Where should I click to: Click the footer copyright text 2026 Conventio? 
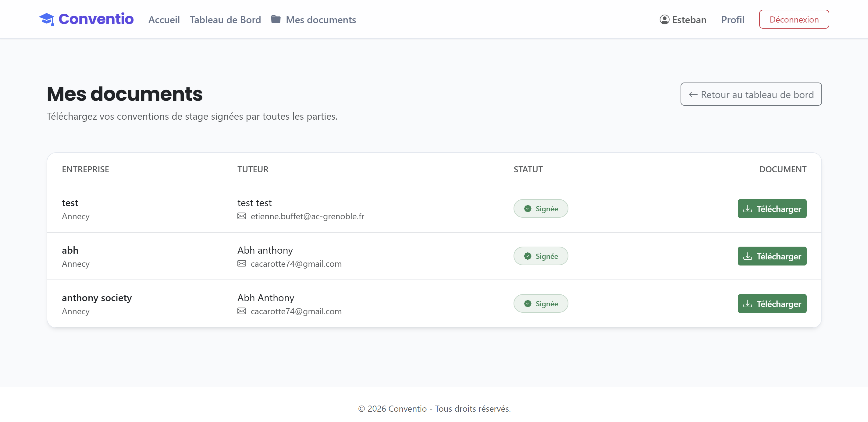click(x=434, y=409)
